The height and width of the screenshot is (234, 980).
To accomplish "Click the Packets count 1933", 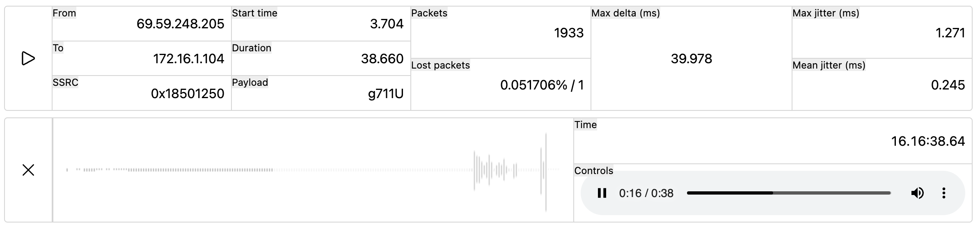I will [568, 33].
